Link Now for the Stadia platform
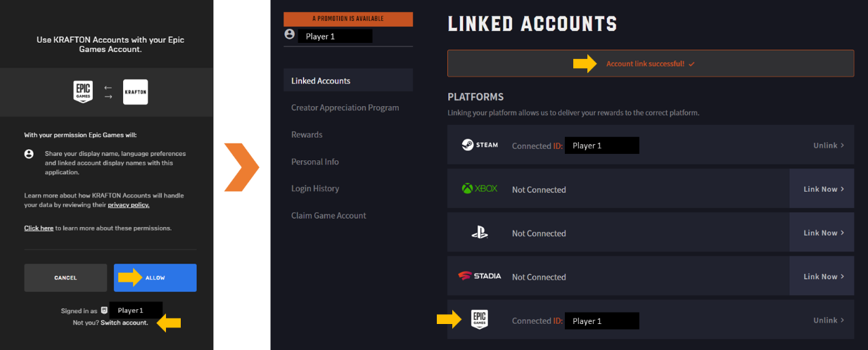The width and height of the screenshot is (868, 350). tap(822, 276)
